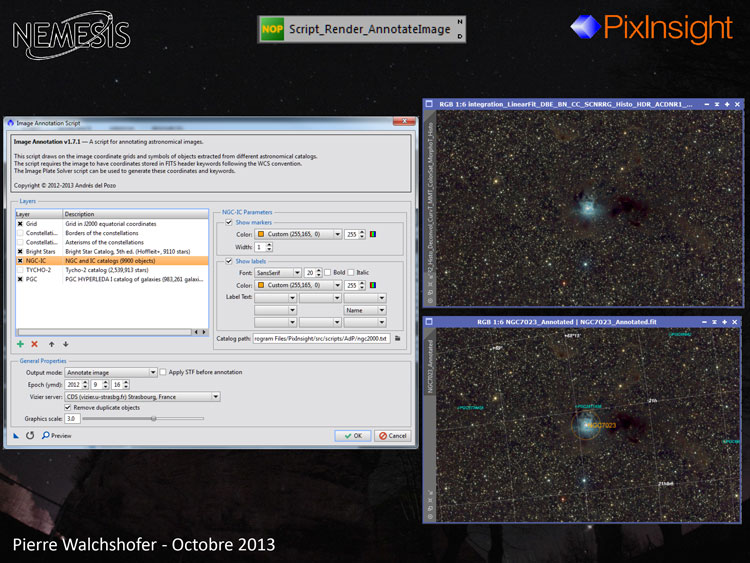The width and height of the screenshot is (750, 563).
Task: Enable Bold font checkbox
Action: [x=327, y=273]
